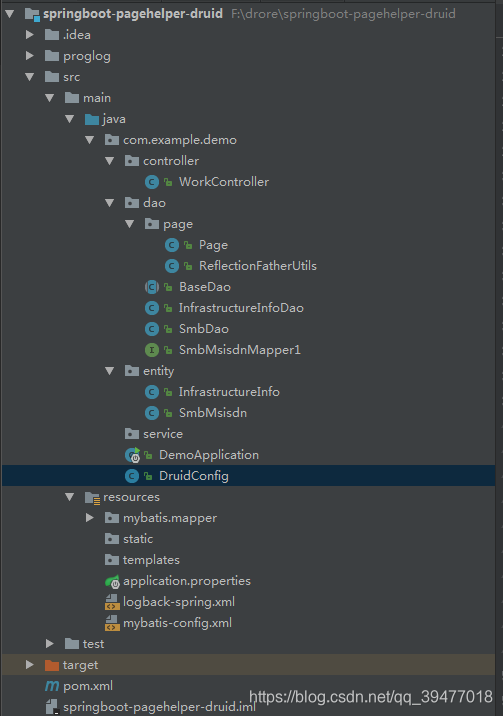Click the page package icon
503x716 pixels.
click(x=152, y=224)
